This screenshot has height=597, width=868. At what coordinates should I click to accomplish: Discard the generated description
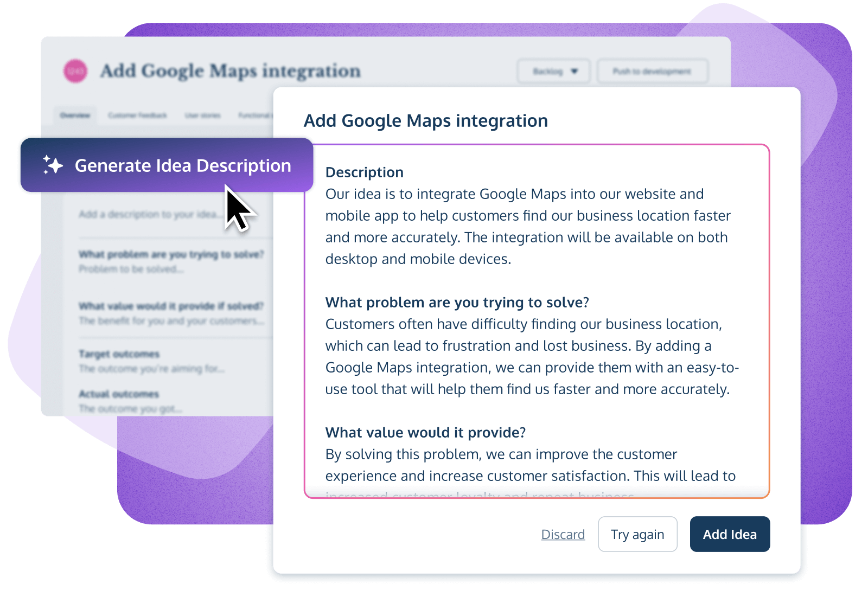click(x=563, y=534)
